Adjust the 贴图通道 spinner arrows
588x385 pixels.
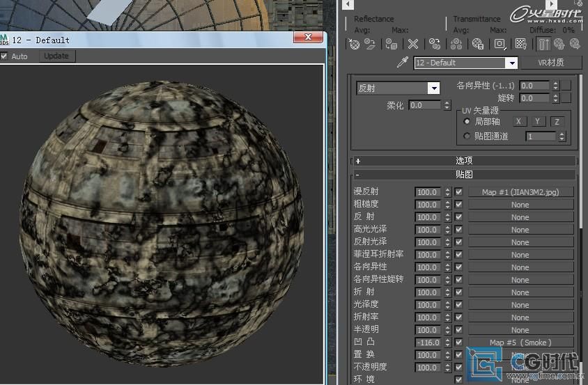[x=562, y=136]
